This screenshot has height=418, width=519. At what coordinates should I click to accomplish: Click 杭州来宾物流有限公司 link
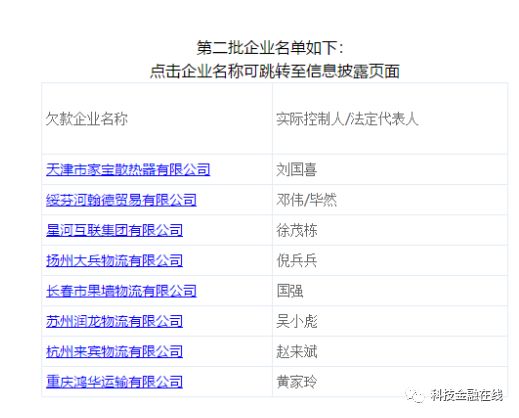click(x=114, y=351)
